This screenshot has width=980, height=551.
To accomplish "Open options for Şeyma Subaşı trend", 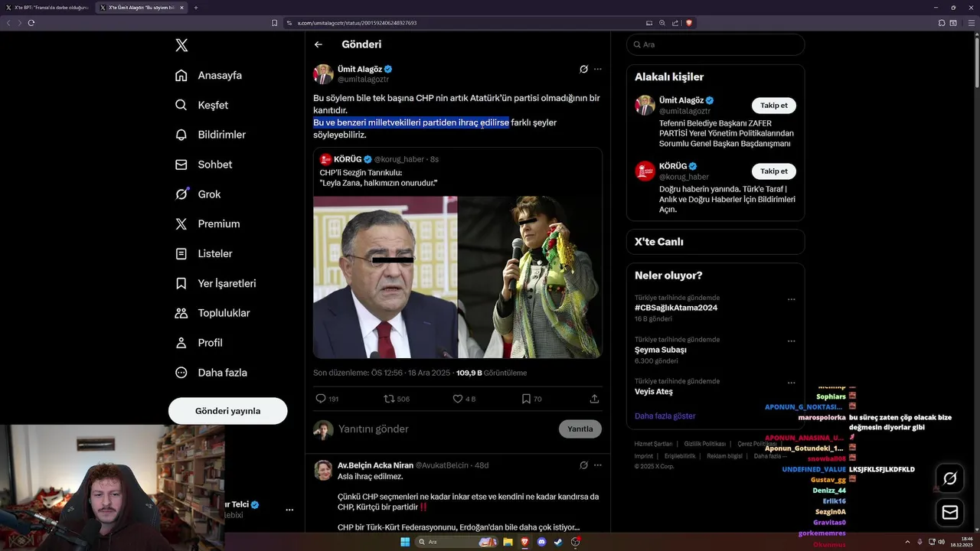I will 792,341.
